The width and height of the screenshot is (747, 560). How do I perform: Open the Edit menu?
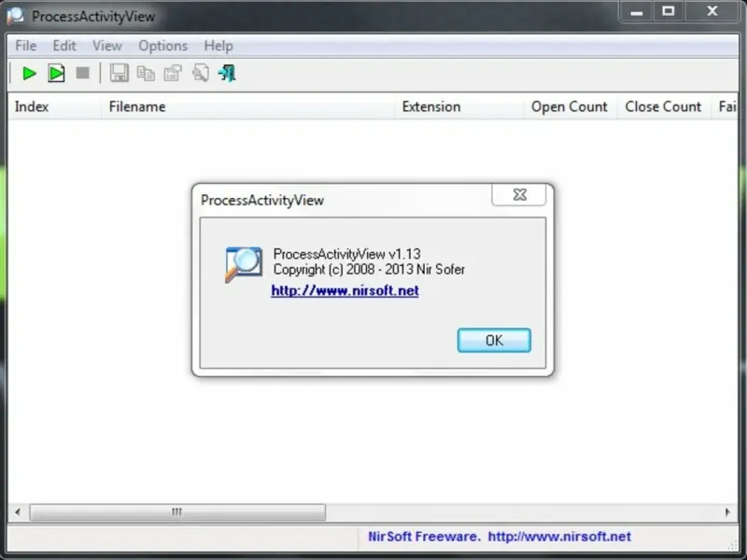pyautogui.click(x=64, y=46)
